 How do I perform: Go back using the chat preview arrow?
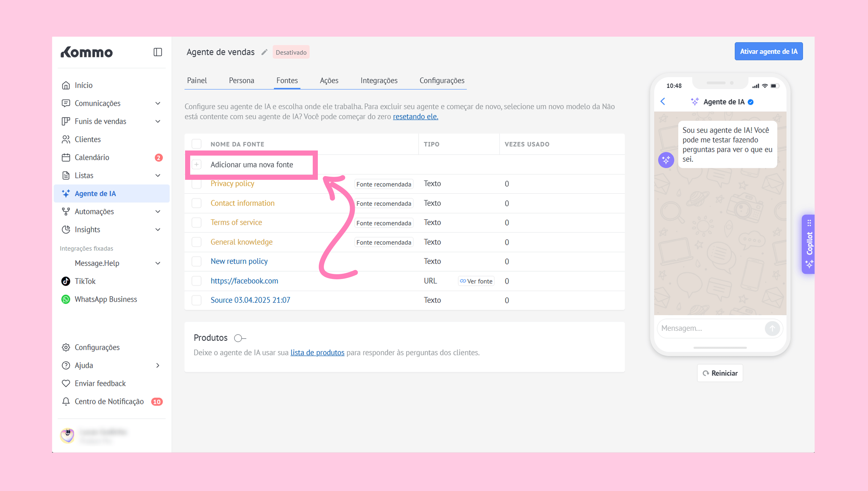663,101
